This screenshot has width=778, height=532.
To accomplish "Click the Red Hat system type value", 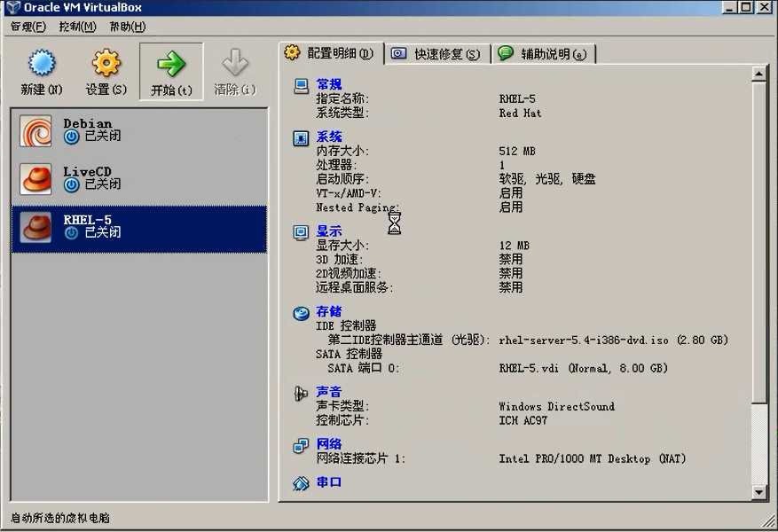I will tap(520, 113).
